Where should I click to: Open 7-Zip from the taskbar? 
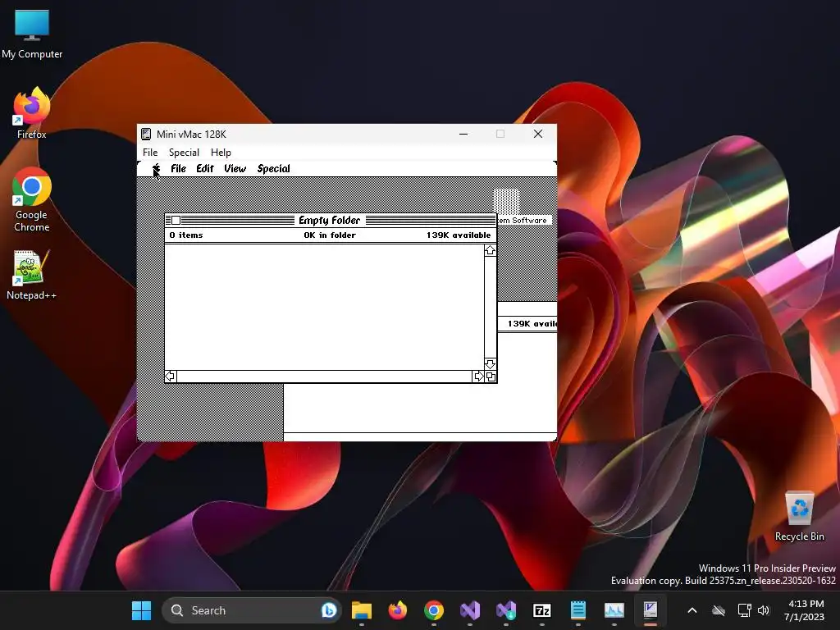pos(542,610)
